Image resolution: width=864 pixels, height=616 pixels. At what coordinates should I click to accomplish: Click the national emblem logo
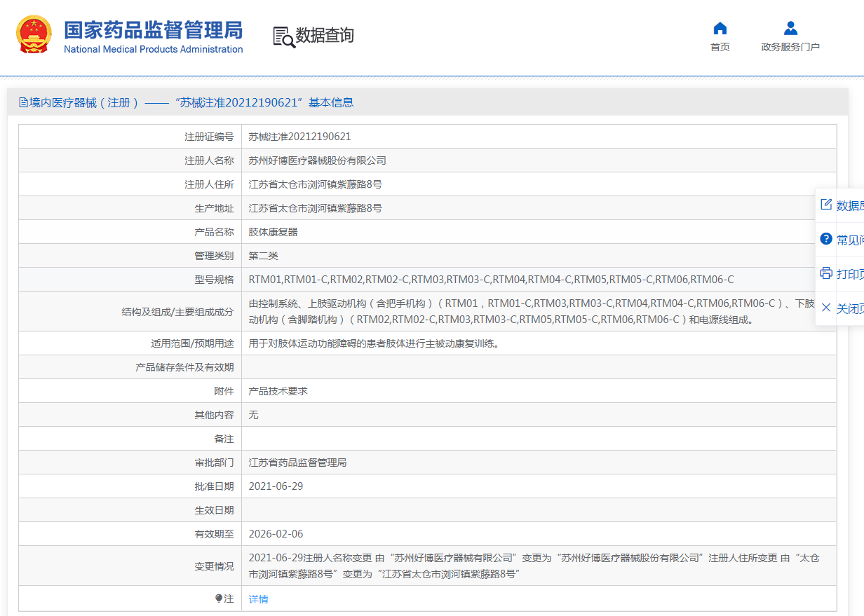[34, 34]
